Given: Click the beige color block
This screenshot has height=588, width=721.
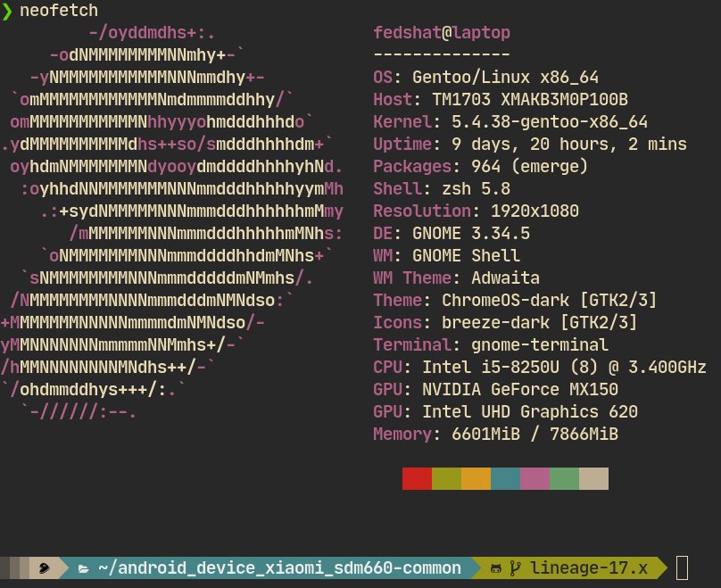Looking at the screenshot, I should point(593,478).
